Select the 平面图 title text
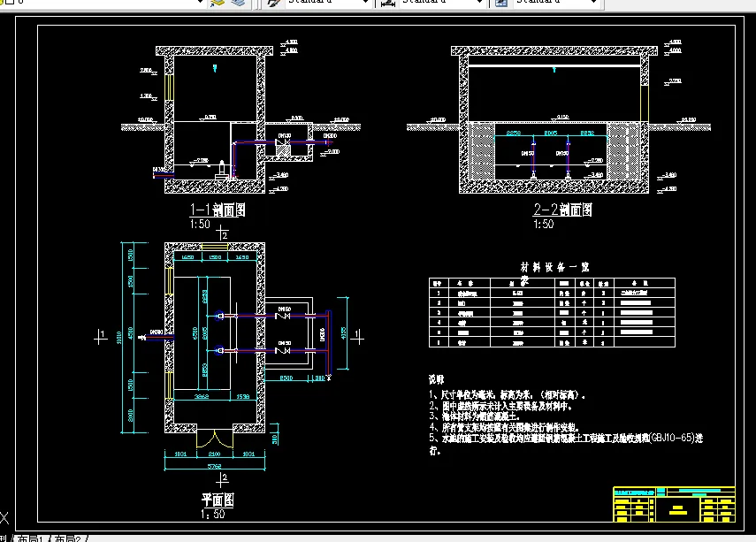 pos(218,500)
